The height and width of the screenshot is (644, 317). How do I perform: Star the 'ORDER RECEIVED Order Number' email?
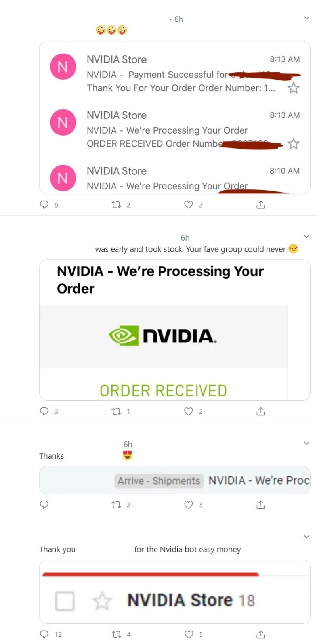pyautogui.click(x=293, y=143)
